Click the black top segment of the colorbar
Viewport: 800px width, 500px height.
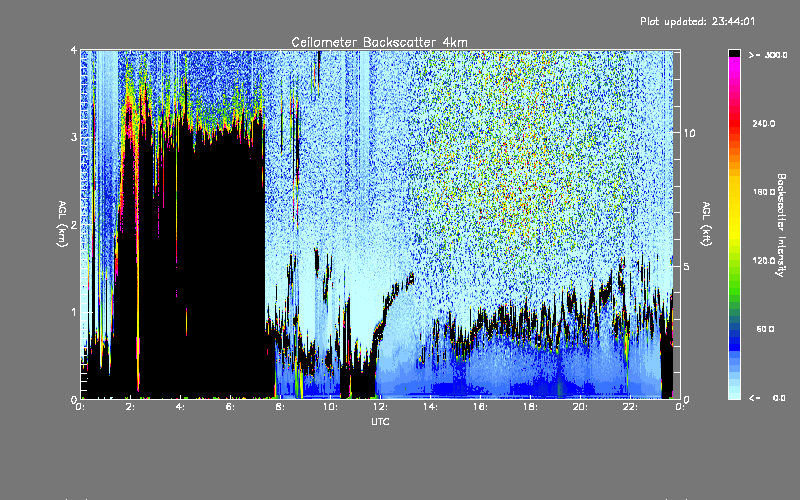pos(734,54)
